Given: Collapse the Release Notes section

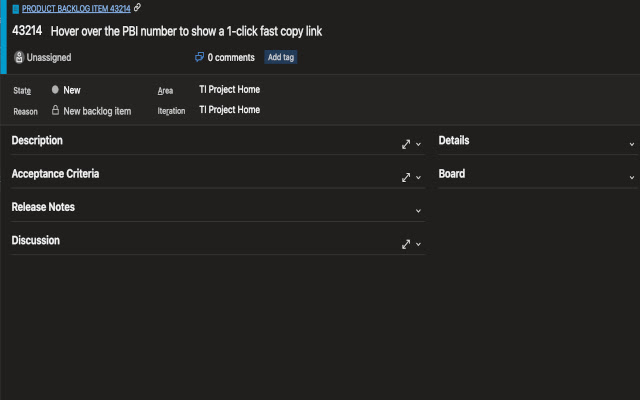Looking at the screenshot, I should (x=418, y=210).
